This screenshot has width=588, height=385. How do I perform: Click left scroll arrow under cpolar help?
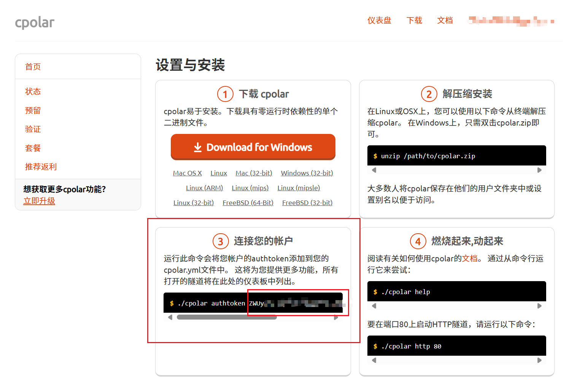[x=374, y=306]
